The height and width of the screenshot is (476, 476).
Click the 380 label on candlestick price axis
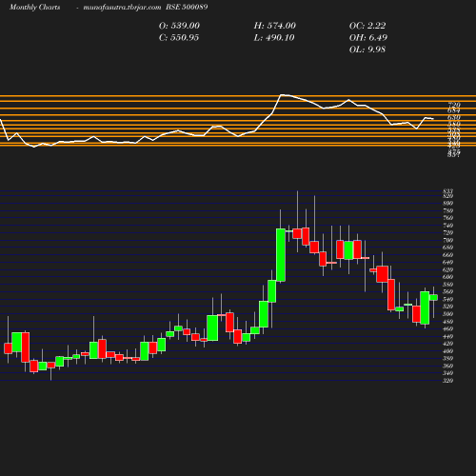coord(447,358)
